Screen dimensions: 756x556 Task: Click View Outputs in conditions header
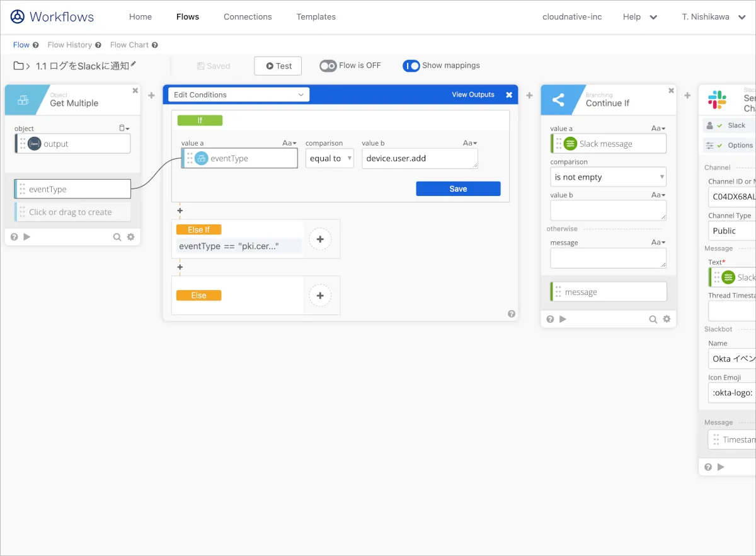[x=472, y=95]
